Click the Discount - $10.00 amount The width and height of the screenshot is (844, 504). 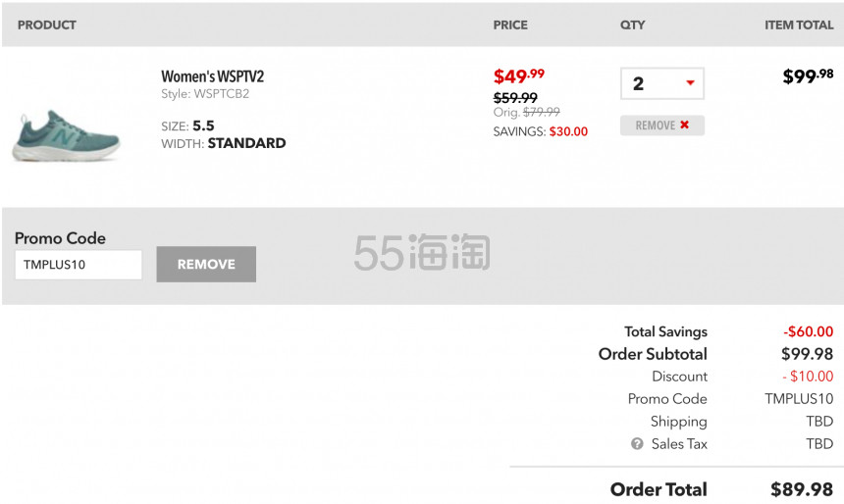[808, 376]
